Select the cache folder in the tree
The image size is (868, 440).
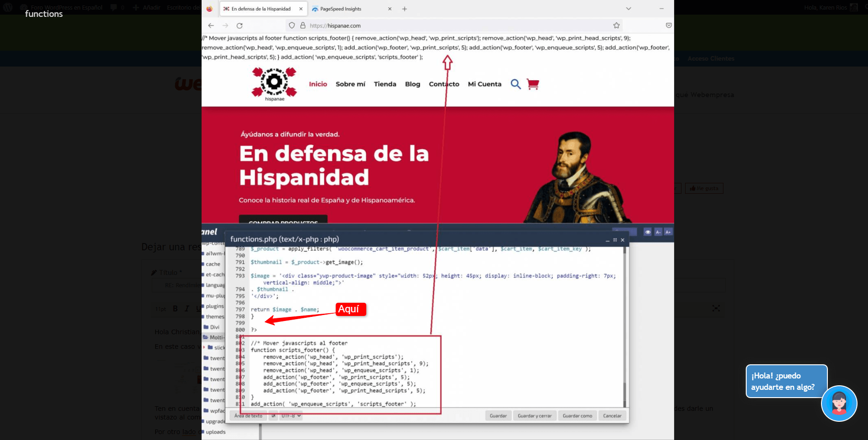pyautogui.click(x=213, y=264)
